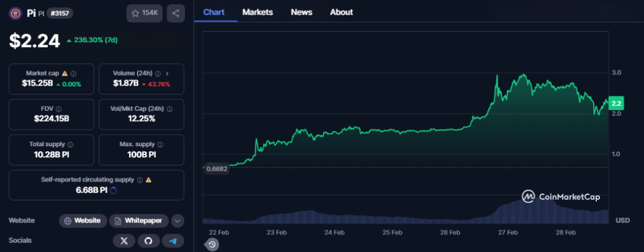Open the Max. supply info icon
The image size is (644, 252).
[160, 144]
